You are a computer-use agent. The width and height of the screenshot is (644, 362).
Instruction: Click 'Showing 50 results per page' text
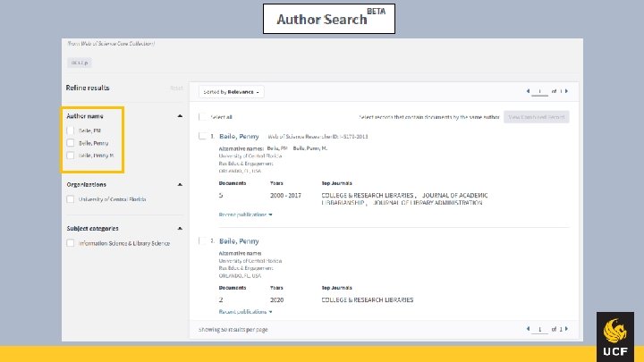point(233,330)
